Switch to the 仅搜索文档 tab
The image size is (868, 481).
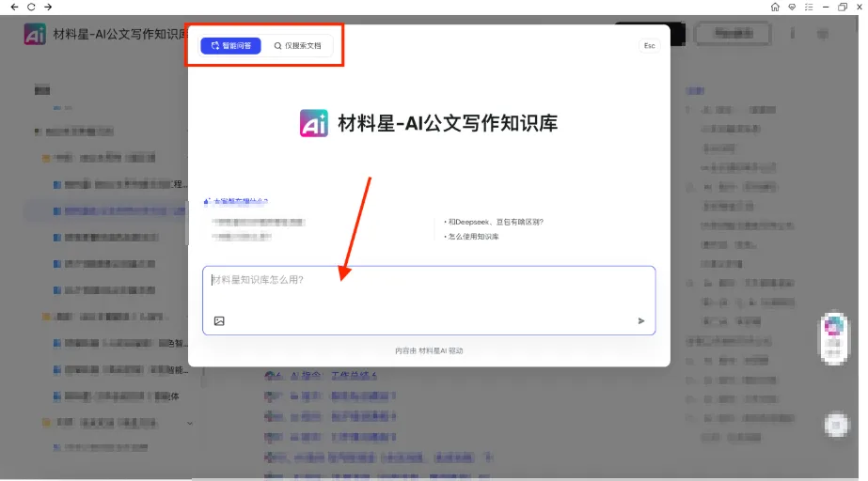pos(297,46)
